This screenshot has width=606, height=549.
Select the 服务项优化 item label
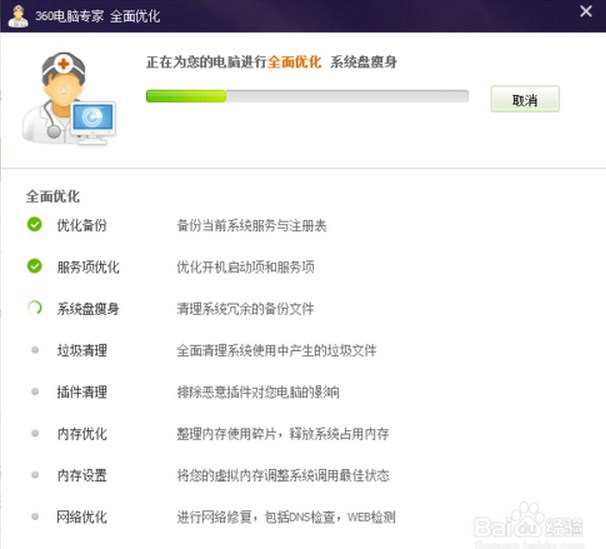88,267
